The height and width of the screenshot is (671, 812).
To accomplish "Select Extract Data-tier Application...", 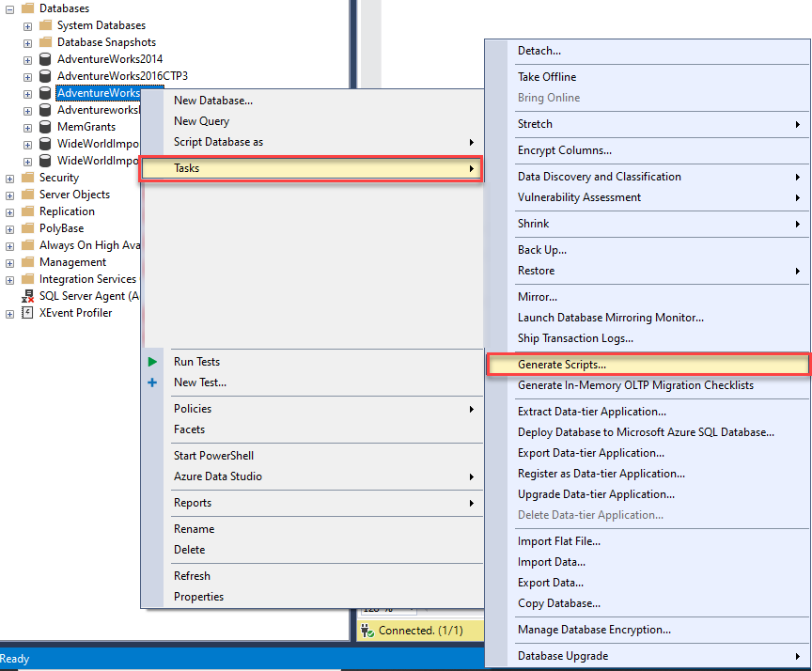I will point(648,412).
